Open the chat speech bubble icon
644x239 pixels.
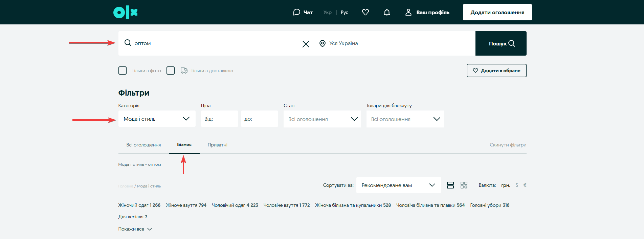point(296,13)
